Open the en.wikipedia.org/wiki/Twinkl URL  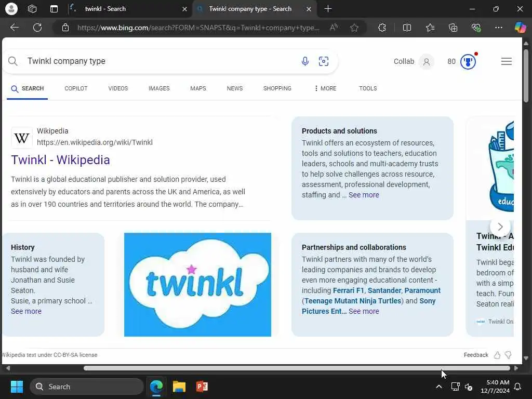pos(95,142)
